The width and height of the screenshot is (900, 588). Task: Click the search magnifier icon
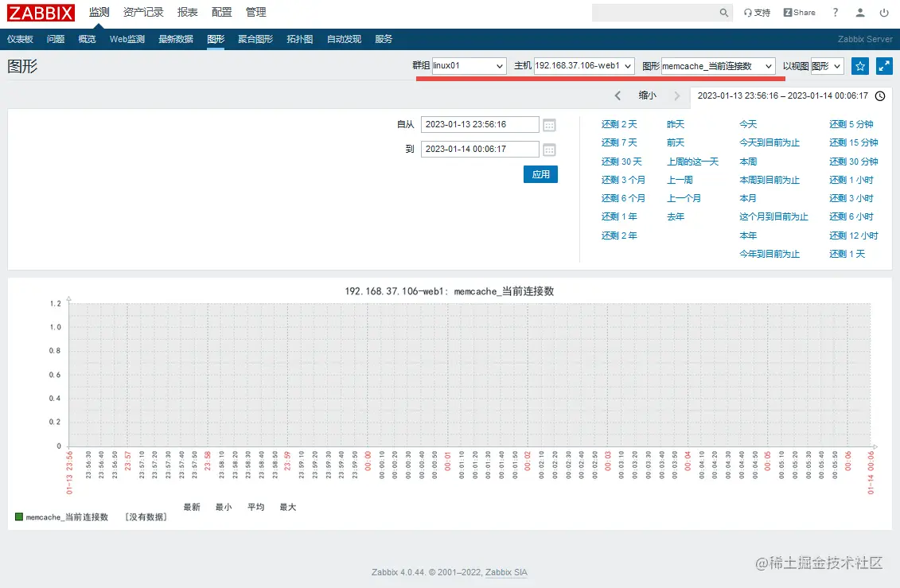click(x=724, y=13)
